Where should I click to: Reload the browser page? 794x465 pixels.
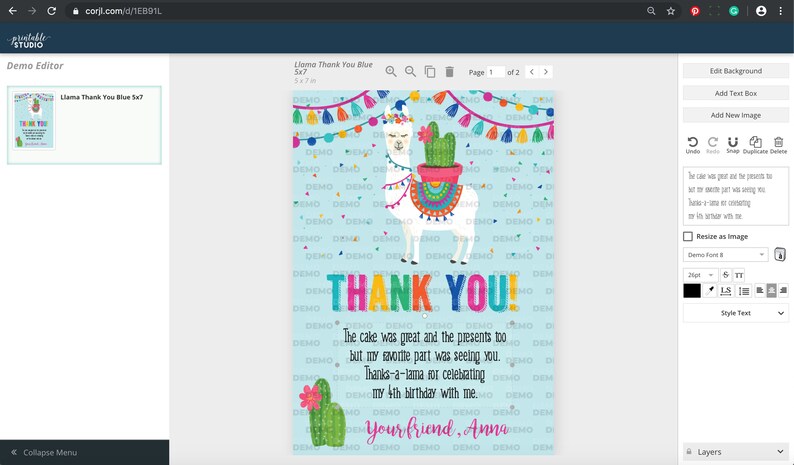(52, 11)
